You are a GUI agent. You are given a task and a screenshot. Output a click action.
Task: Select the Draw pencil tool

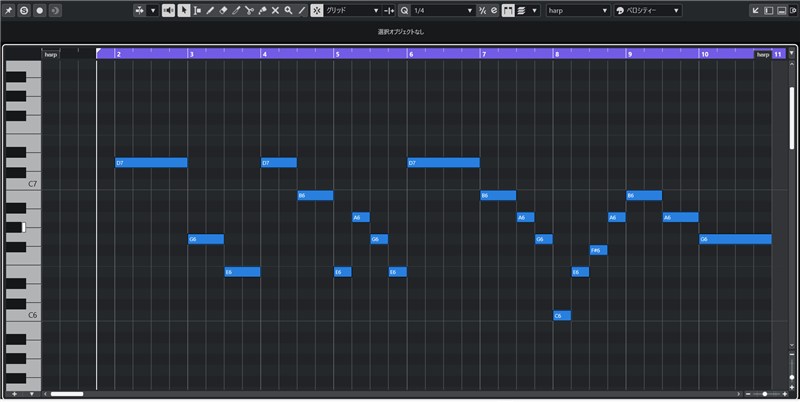tap(210, 10)
